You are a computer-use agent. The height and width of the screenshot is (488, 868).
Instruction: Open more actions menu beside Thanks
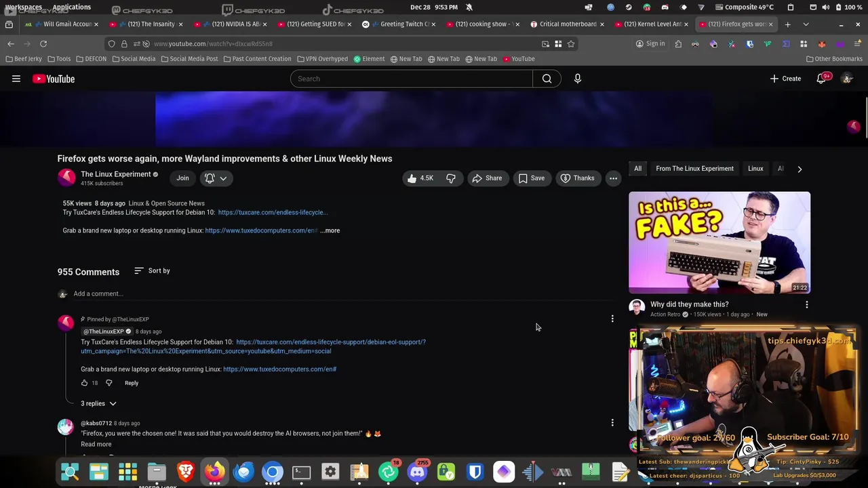point(613,178)
